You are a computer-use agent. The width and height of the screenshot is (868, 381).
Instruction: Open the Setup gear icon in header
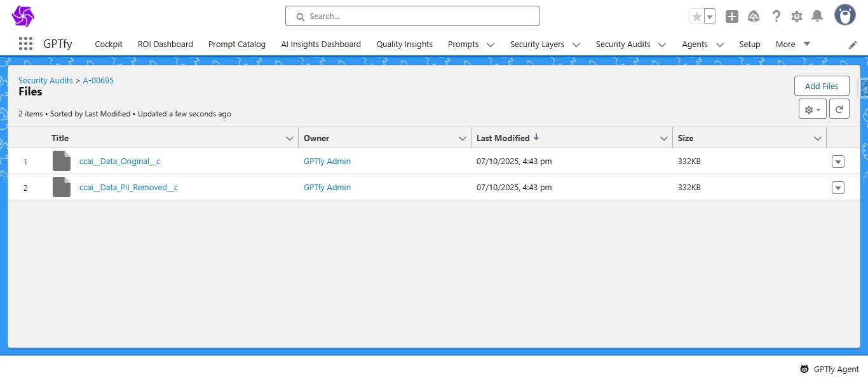pos(796,17)
